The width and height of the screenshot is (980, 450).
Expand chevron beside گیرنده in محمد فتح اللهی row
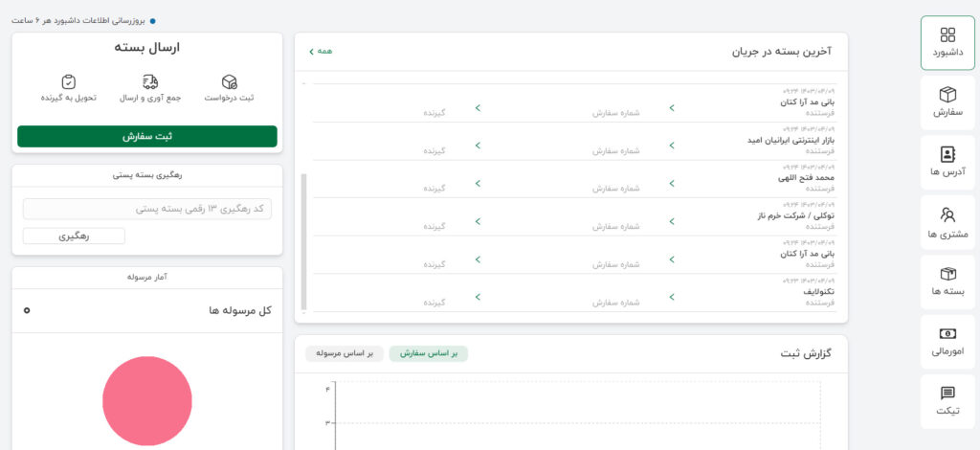point(478,184)
